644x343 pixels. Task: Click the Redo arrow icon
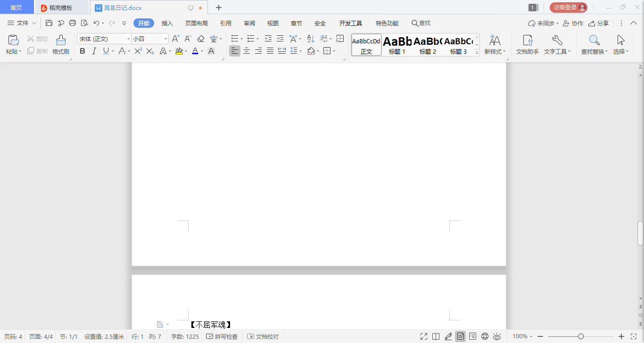click(x=112, y=23)
